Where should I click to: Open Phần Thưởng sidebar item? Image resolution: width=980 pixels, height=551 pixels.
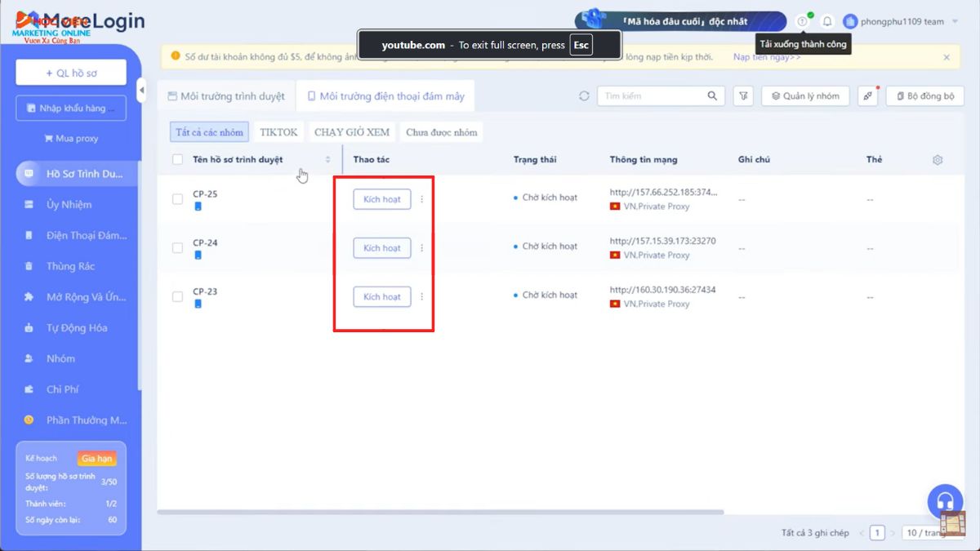(x=77, y=420)
